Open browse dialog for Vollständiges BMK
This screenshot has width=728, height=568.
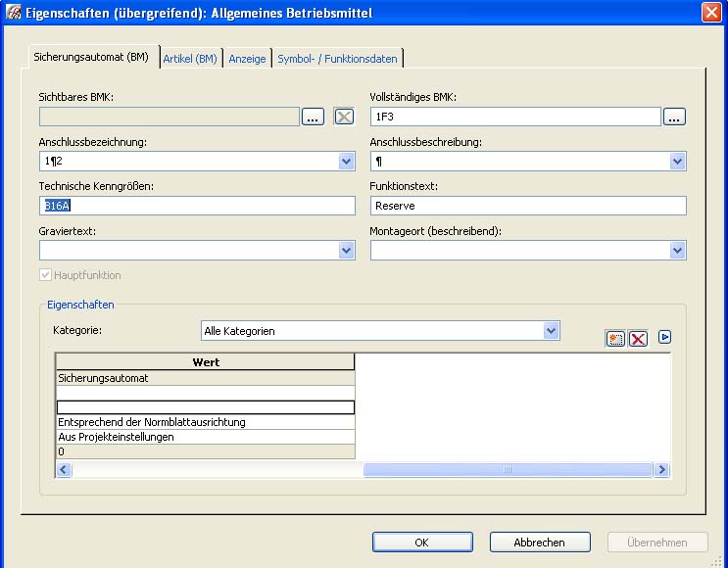point(674,117)
